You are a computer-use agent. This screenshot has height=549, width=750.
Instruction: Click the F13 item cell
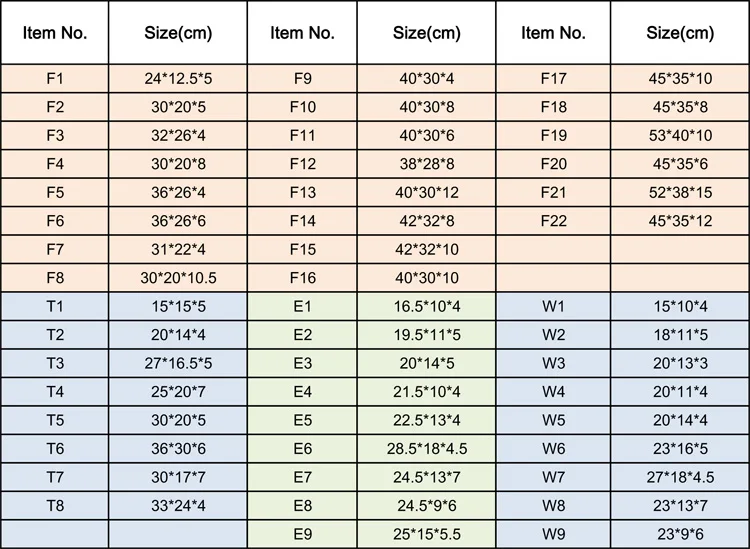[x=303, y=192]
